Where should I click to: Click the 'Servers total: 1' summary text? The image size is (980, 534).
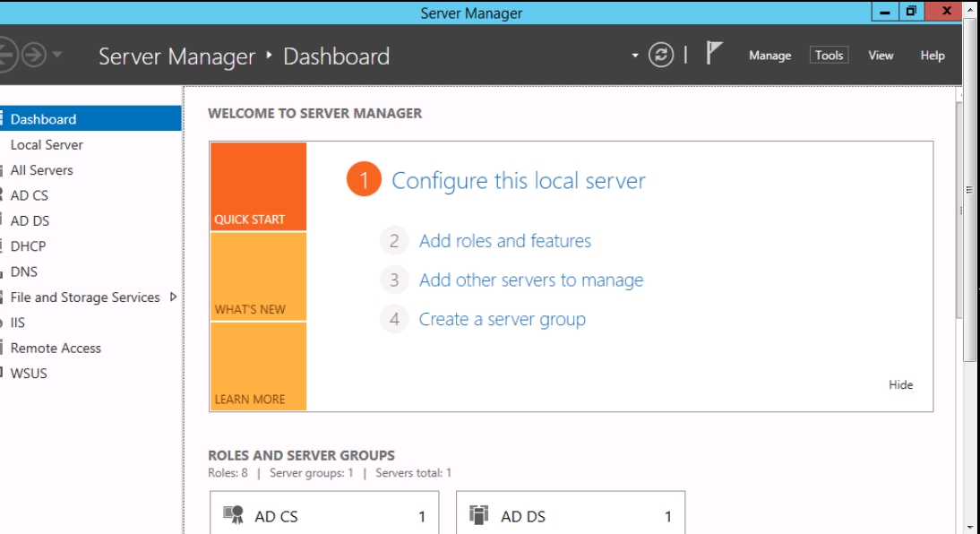click(x=413, y=473)
